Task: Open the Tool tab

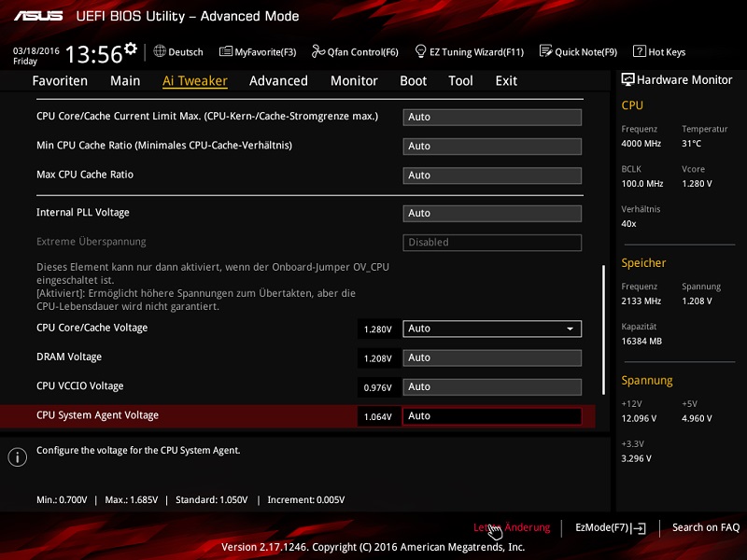Action: (x=460, y=81)
